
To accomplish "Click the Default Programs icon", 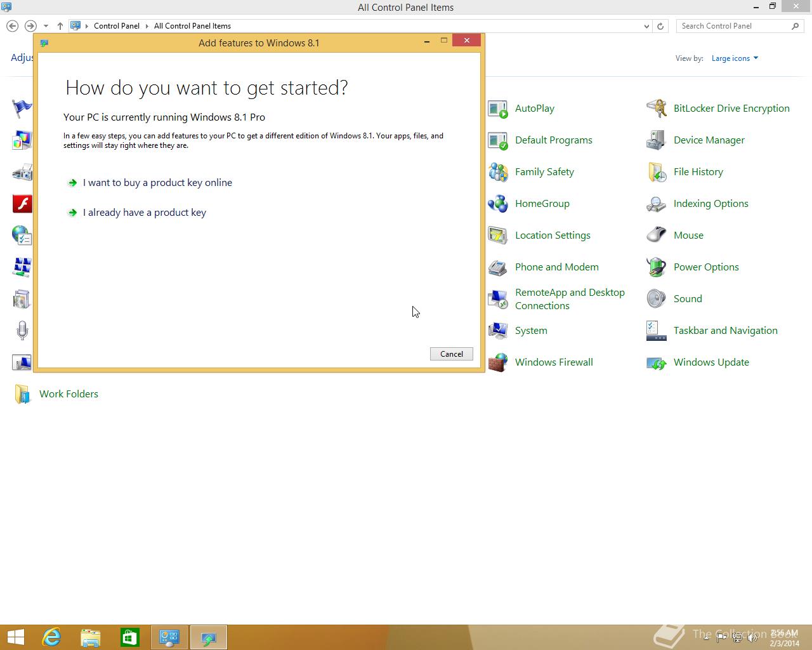I will [x=498, y=140].
